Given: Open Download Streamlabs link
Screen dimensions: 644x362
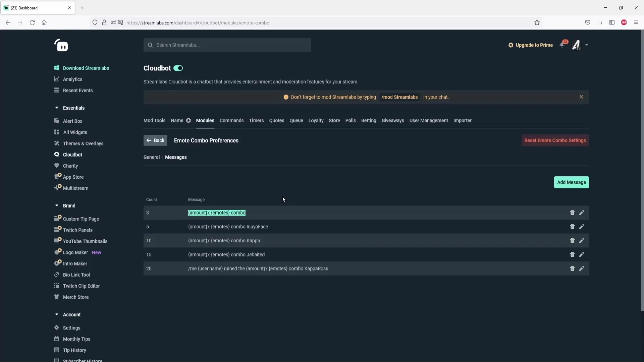Looking at the screenshot, I should (x=86, y=68).
